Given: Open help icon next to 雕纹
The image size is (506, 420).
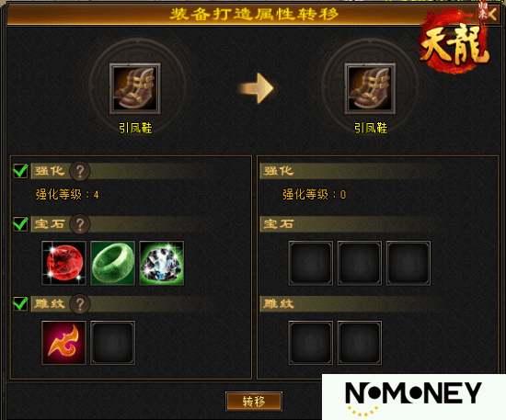Looking at the screenshot, I should [x=80, y=303].
